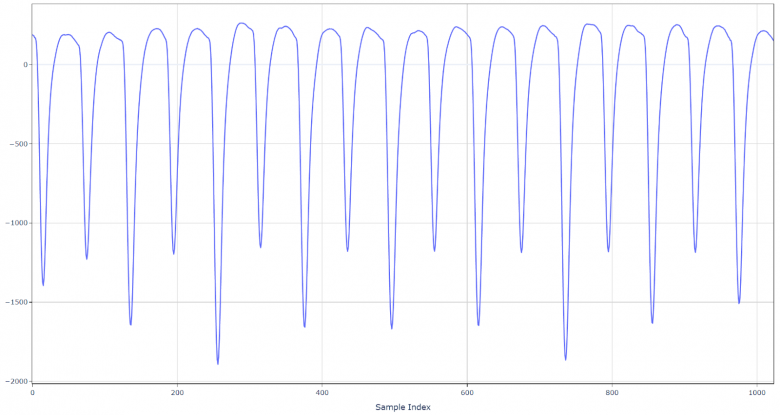This screenshot has height=415, width=780.
Task: Click the y-axis tick label −500
Action: pos(17,144)
